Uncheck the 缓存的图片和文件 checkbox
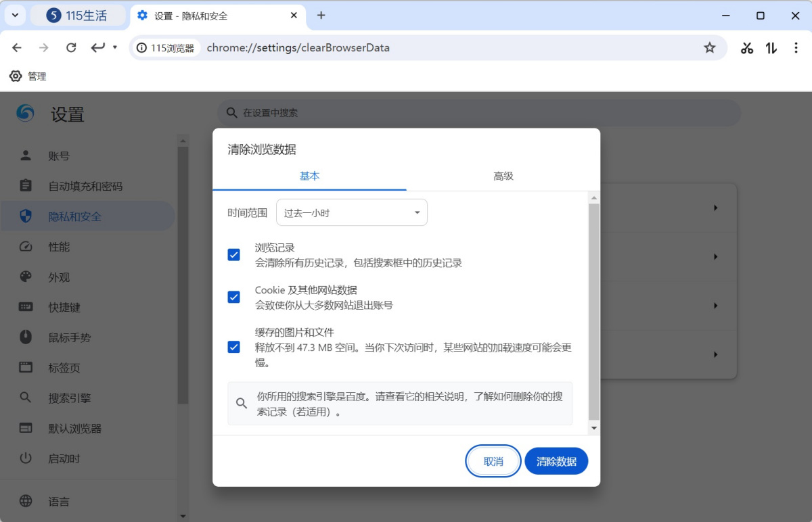Viewport: 812px width, 522px height. click(234, 347)
